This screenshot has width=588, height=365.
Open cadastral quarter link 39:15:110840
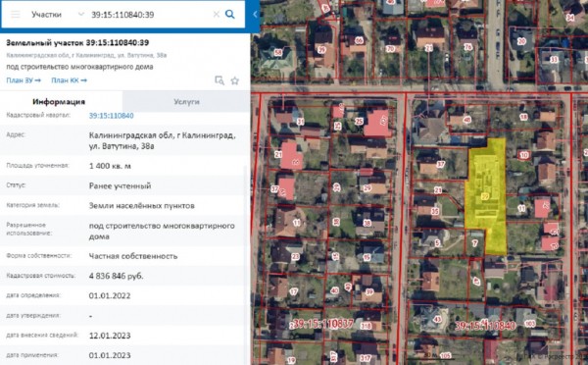pyautogui.click(x=111, y=115)
